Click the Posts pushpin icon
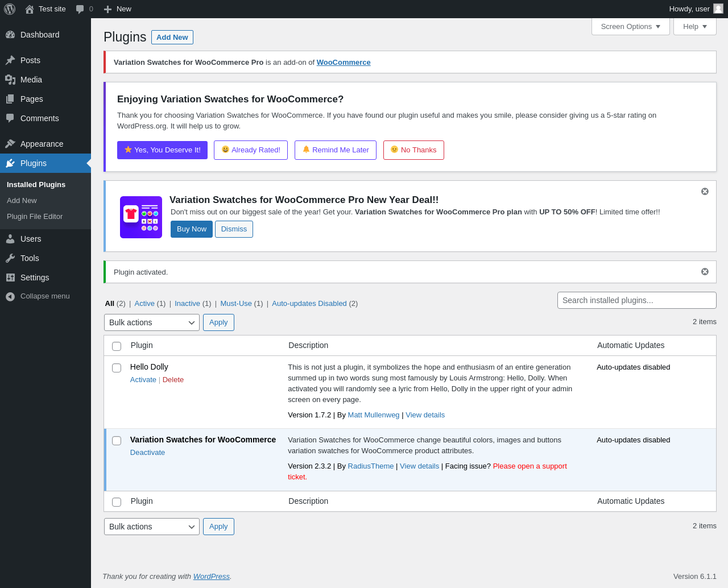728x588 pixels. [x=10, y=60]
